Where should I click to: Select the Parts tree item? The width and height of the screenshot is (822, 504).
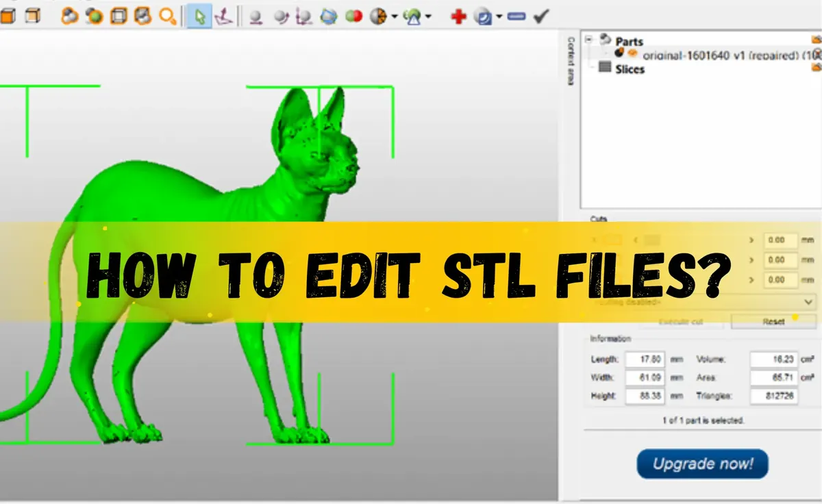(630, 42)
